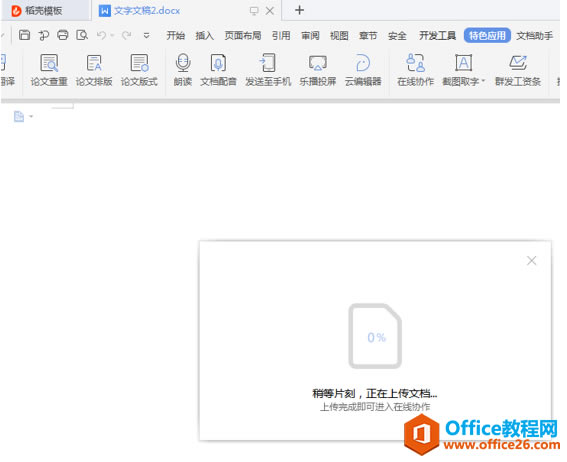Screen dimensions: 567x462
Task: Start 在线协作 online collaboration
Action: click(x=415, y=70)
